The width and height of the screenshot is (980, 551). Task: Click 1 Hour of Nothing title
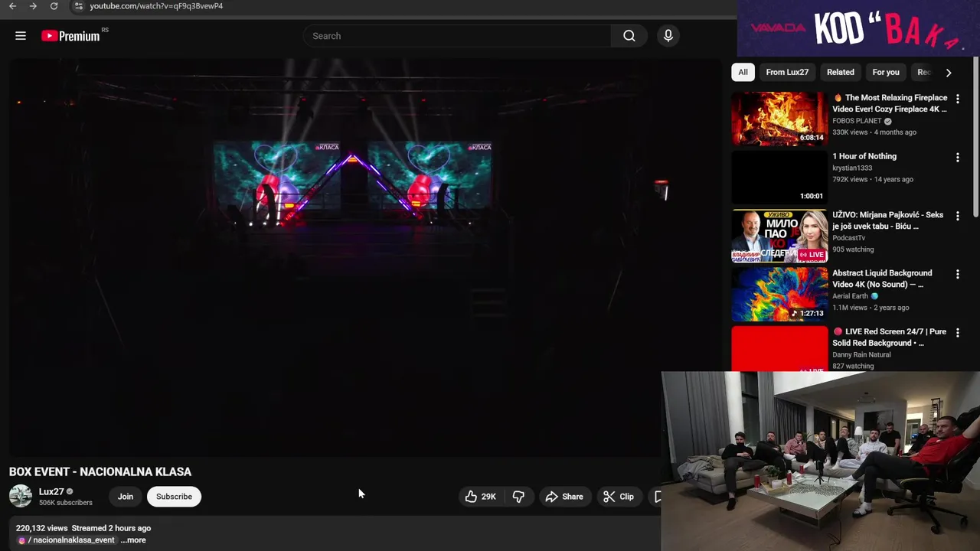click(864, 156)
